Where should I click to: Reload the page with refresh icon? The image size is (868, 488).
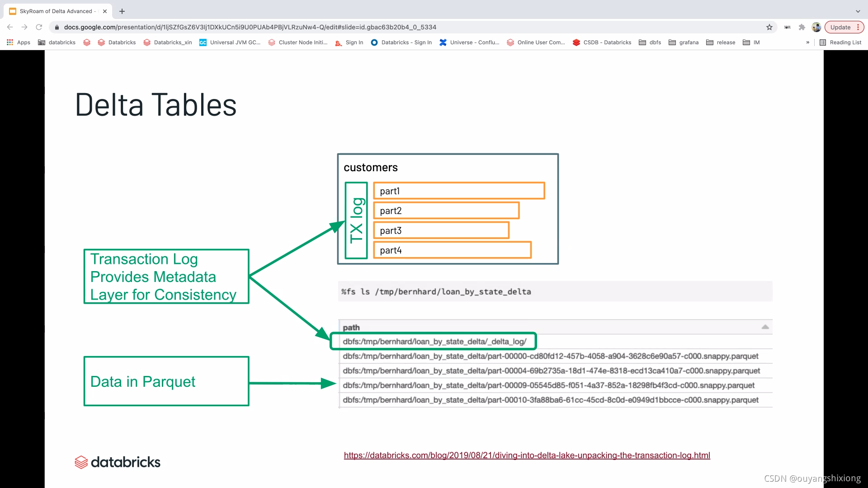[x=39, y=27]
